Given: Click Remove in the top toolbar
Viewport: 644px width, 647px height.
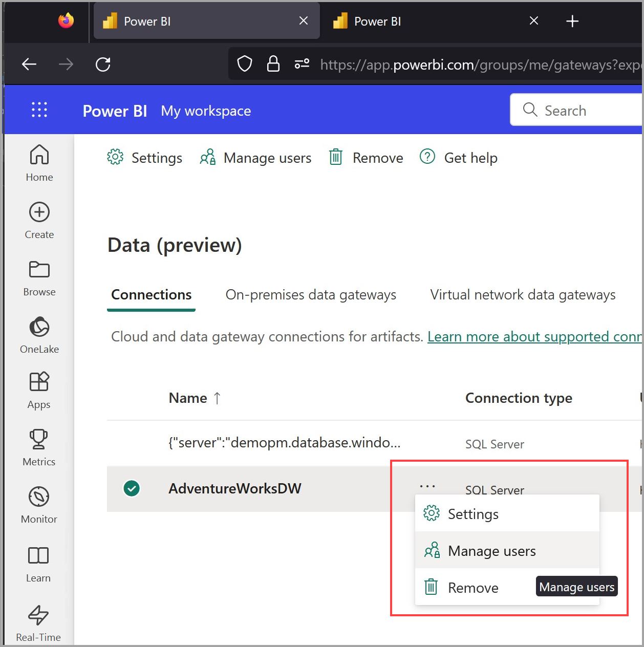Looking at the screenshot, I should pyautogui.click(x=366, y=158).
